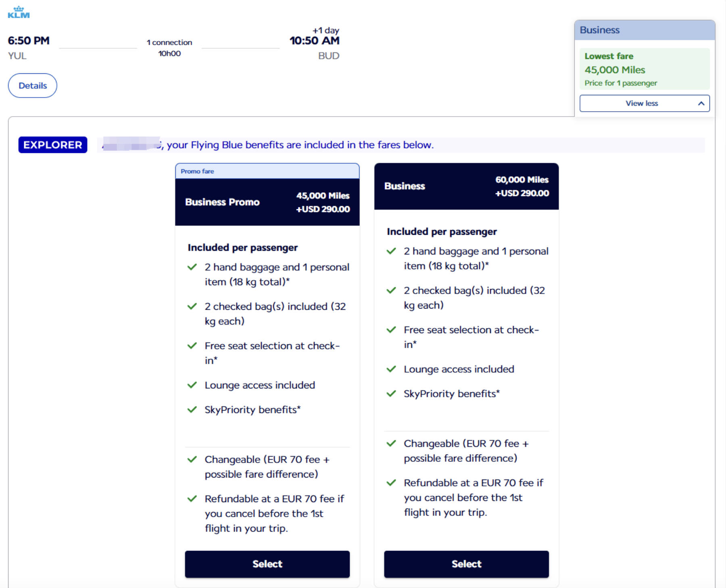Viewport: 726px width, 588px height.
Task: Click checkmark beside SkyPriority benefits in Business
Action: click(391, 394)
